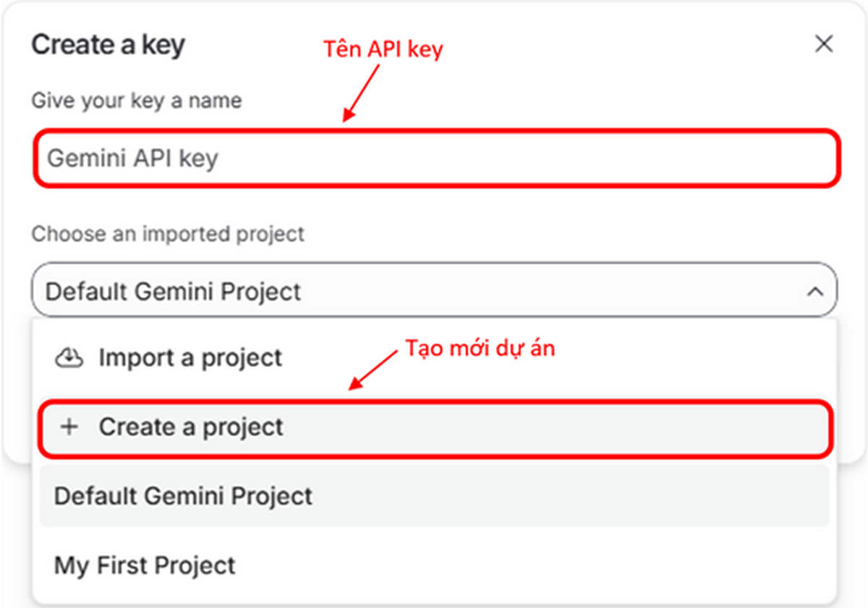Click the Gemini API key name input field
This screenshot has width=868, height=608.
pyautogui.click(x=434, y=158)
